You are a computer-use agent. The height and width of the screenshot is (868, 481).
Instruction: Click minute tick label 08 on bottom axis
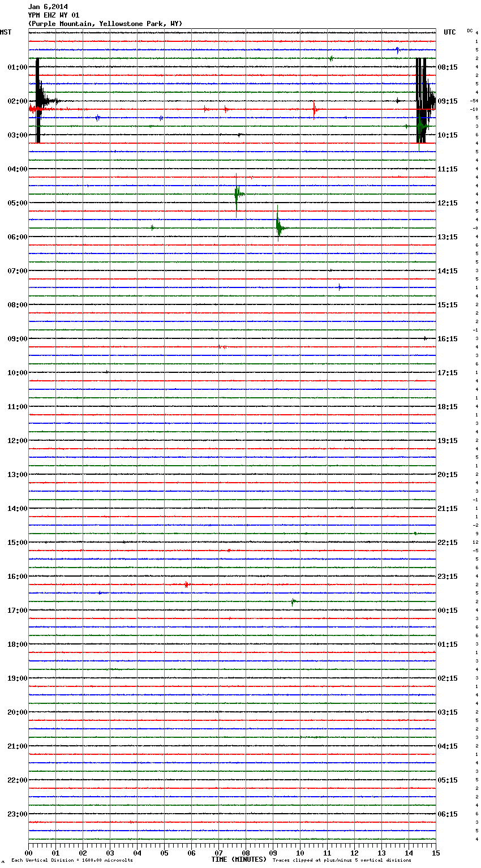[x=246, y=853]
